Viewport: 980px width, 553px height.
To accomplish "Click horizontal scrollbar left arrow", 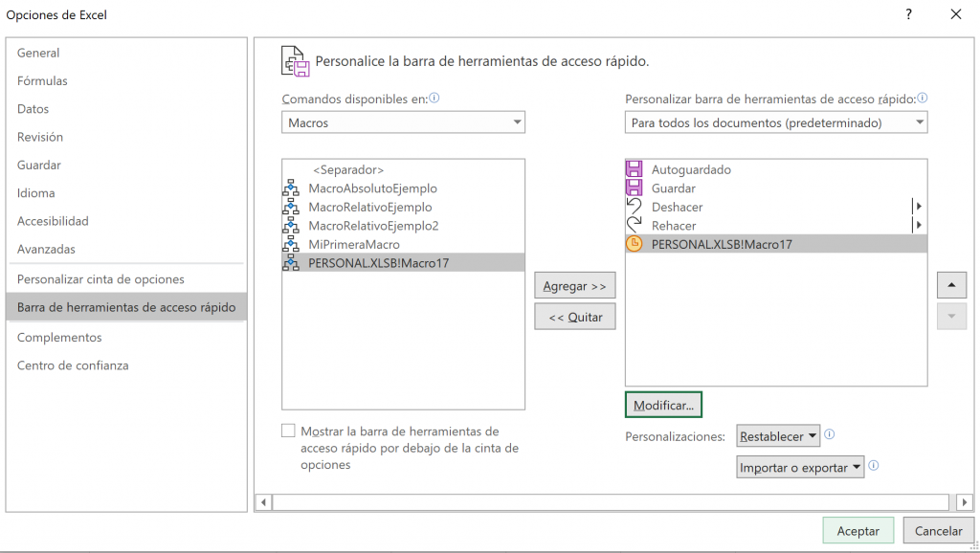I will (x=264, y=501).
